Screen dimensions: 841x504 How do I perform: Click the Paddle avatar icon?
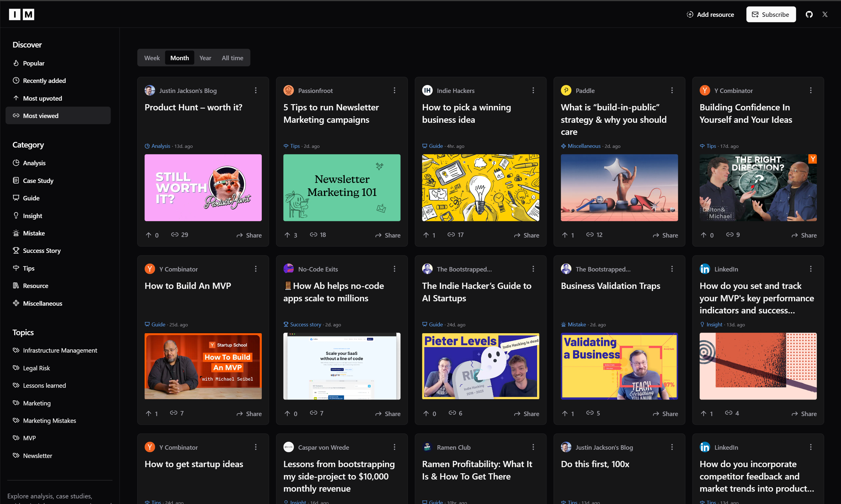566,90
